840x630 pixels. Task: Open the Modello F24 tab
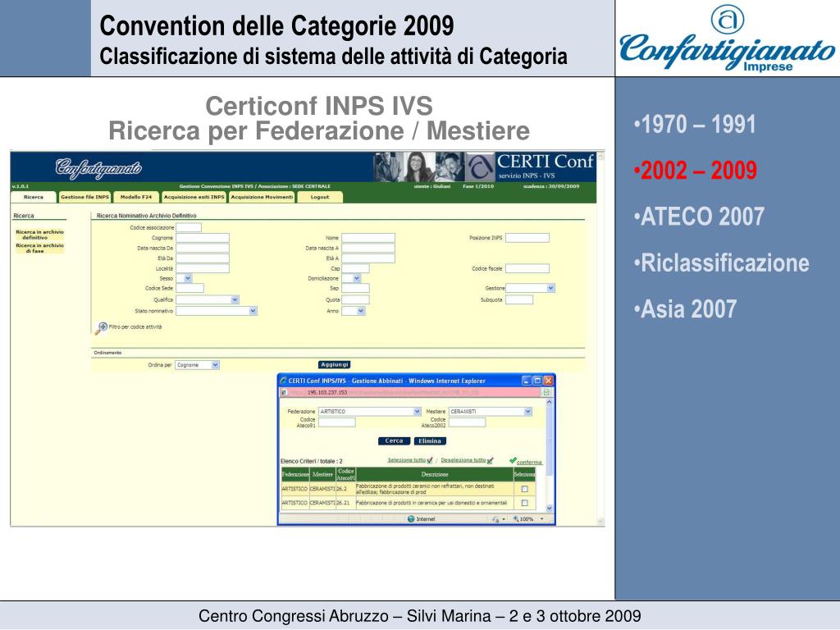136,197
